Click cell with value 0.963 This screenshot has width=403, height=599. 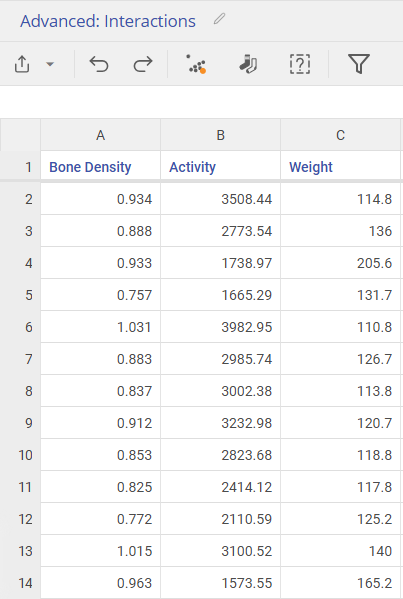(x=100, y=583)
